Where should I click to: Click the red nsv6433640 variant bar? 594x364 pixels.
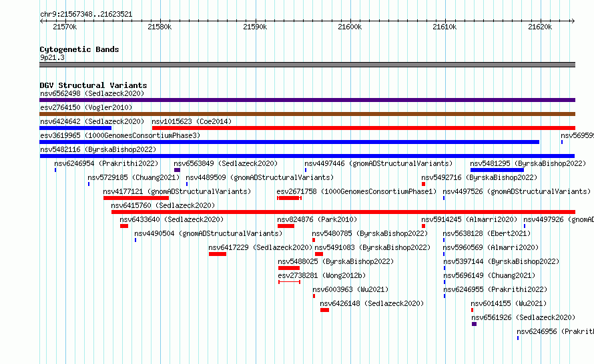pos(124,226)
